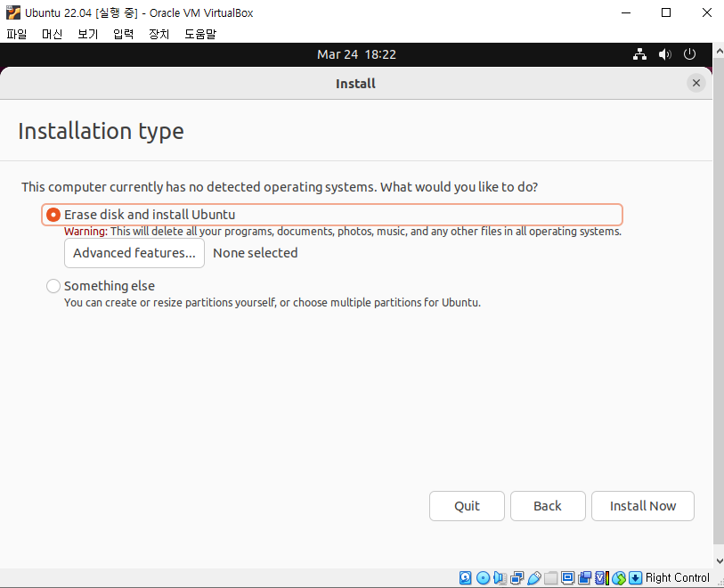Click the mouse integration status icon

pyautogui.click(x=619, y=577)
